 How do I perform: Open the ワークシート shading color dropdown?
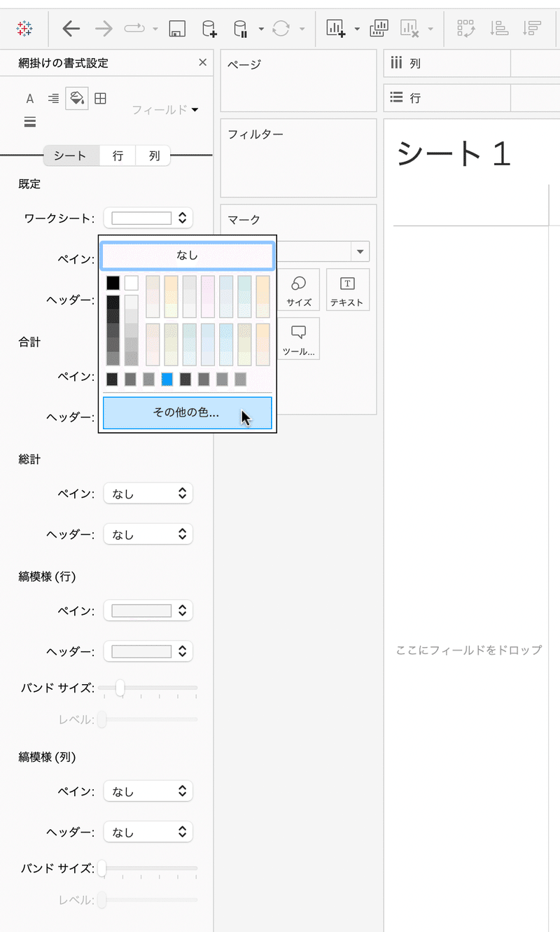coord(148,218)
